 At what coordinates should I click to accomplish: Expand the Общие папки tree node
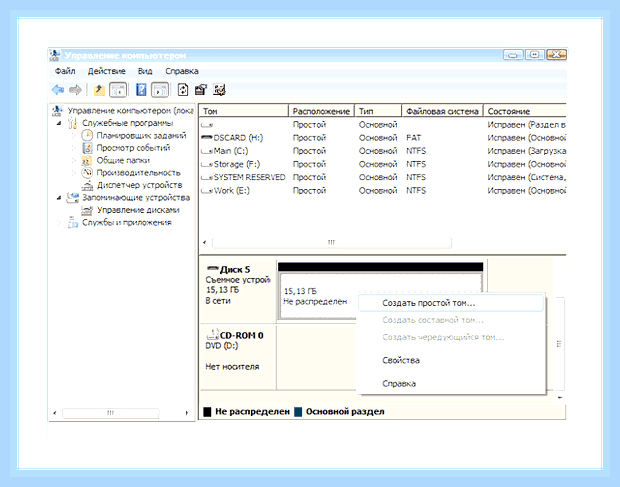74,160
